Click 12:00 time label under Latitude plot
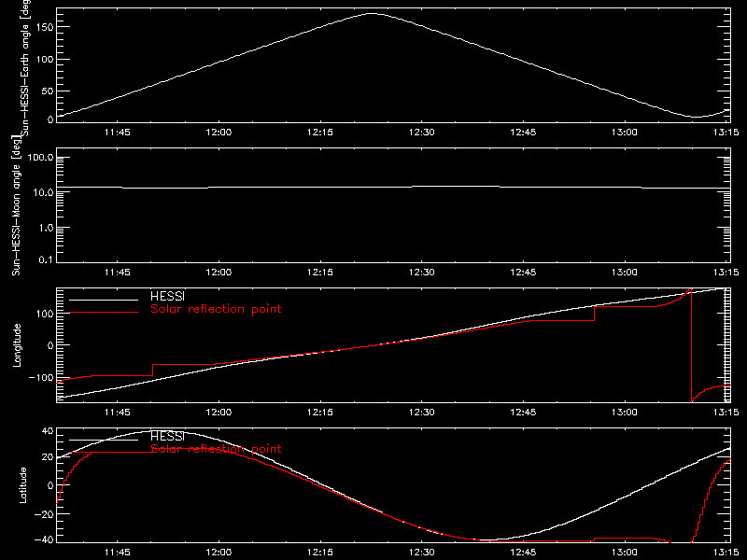Viewport: 747px width, 560px height. point(218,552)
